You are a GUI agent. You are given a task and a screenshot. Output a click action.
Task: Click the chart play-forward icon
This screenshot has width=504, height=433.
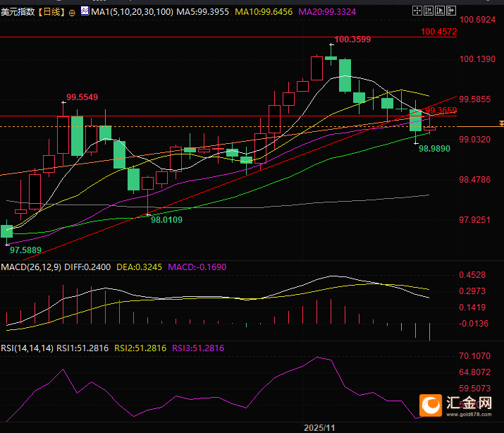tap(439, 11)
